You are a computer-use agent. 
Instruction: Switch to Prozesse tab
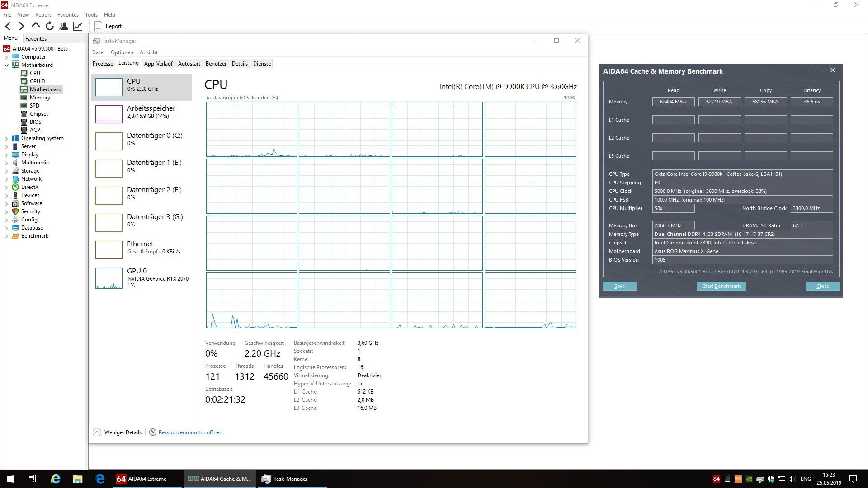click(103, 64)
